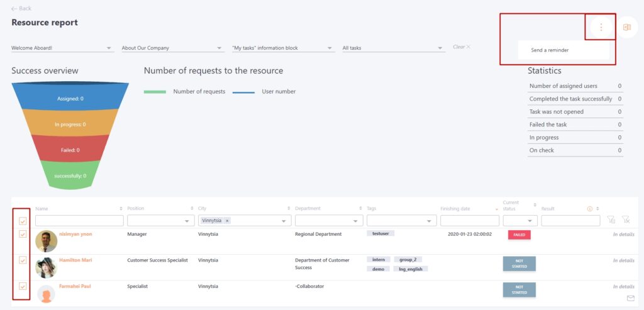Click the green successfully funnel segment
The height and width of the screenshot is (310, 644).
coord(70,175)
